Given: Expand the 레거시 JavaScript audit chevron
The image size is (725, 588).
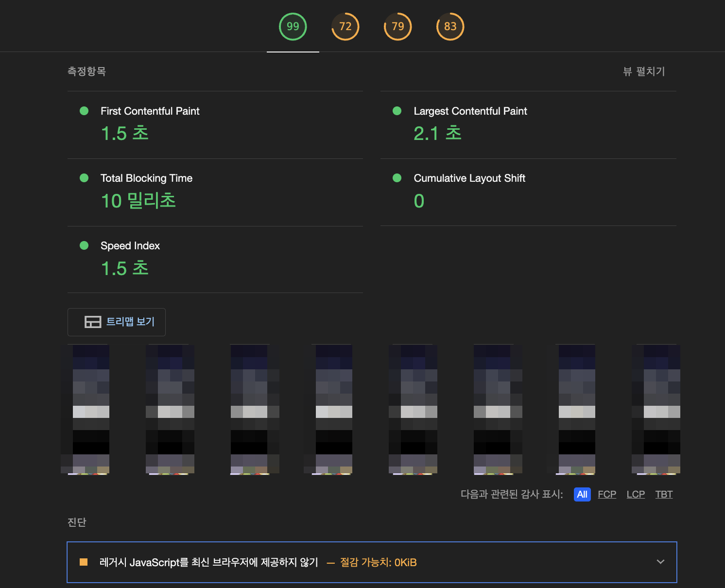Looking at the screenshot, I should pyautogui.click(x=660, y=562).
